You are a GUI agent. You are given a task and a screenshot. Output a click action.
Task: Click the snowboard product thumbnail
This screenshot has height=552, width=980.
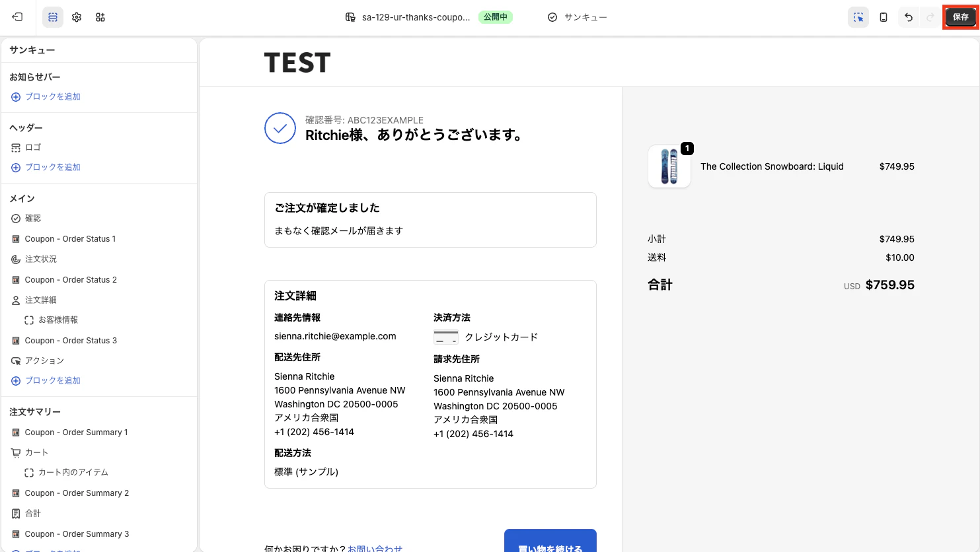click(669, 166)
